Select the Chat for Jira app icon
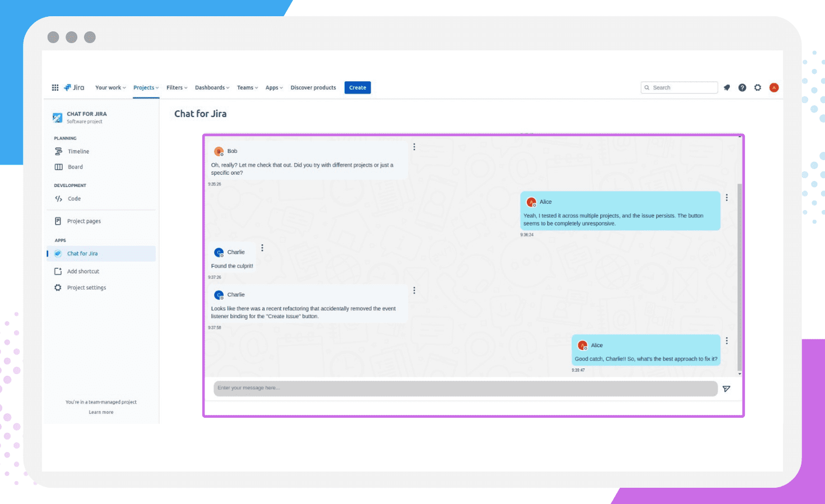The image size is (825, 504). pyautogui.click(x=58, y=253)
